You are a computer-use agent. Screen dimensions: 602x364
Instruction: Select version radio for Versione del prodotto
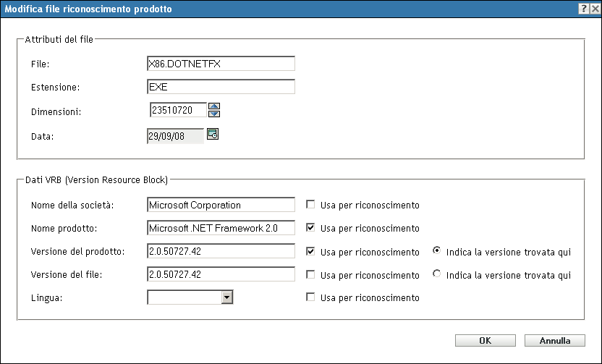click(x=437, y=252)
